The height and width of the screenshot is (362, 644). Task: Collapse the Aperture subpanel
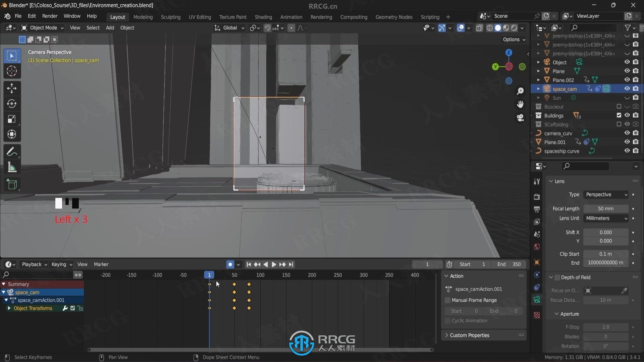tap(557, 314)
